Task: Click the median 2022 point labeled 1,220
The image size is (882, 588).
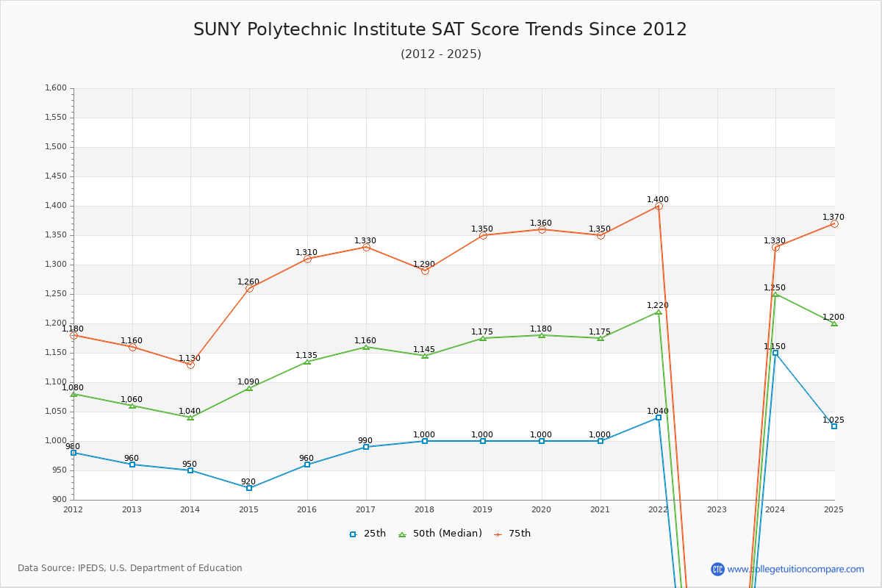Action: [659, 312]
